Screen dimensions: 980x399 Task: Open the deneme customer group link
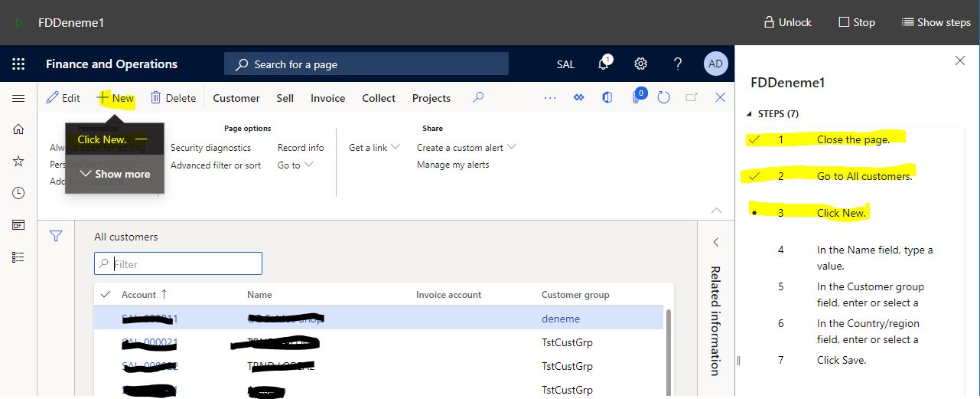pos(561,319)
